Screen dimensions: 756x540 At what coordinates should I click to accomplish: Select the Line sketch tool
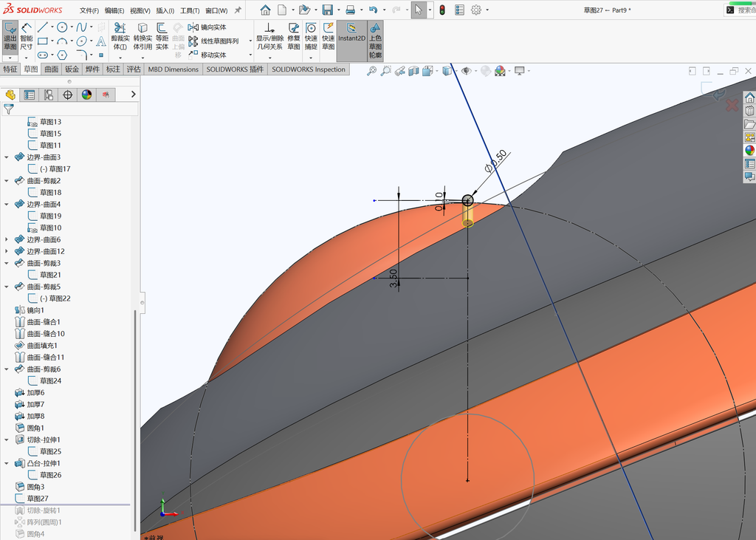[x=42, y=27]
